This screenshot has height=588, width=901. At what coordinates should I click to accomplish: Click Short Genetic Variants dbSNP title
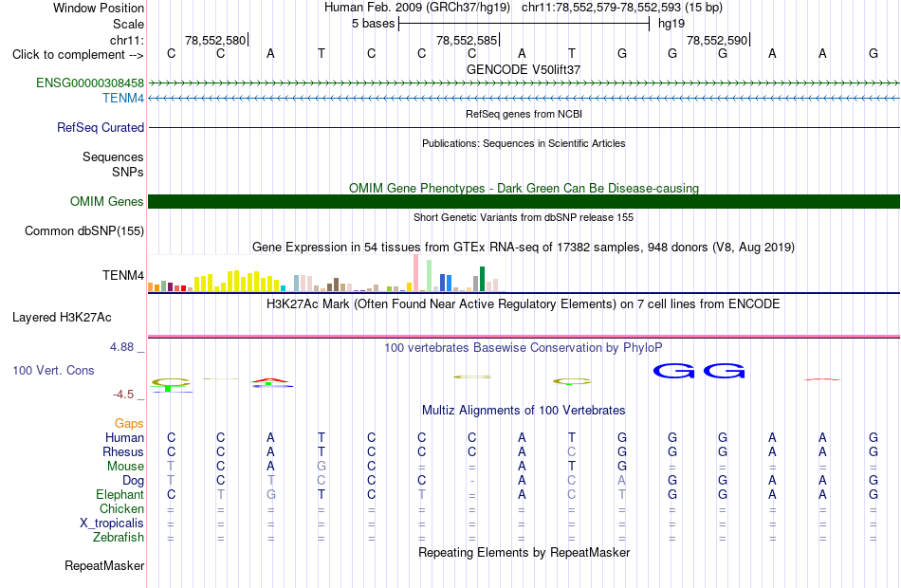(x=524, y=217)
